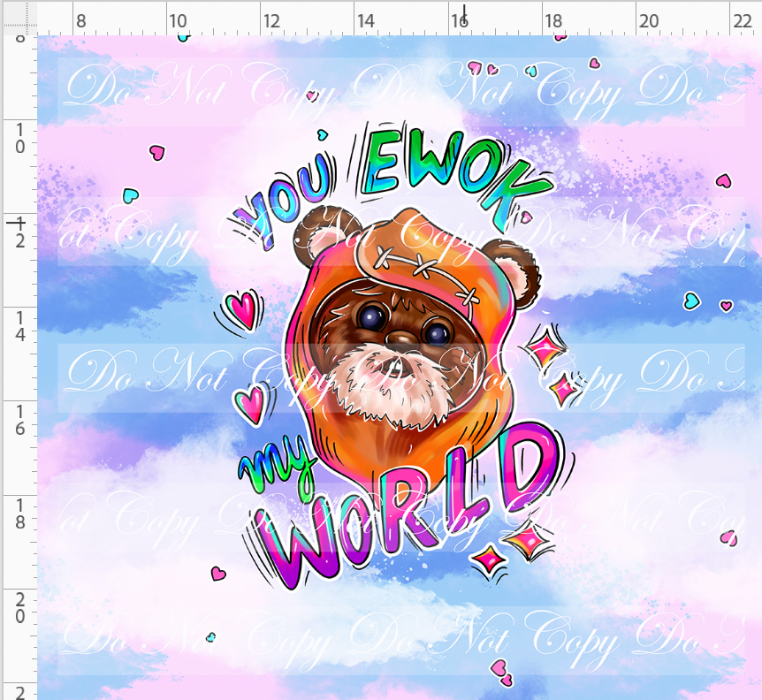Click the 16 mark on vertical ruler
The width and height of the screenshot is (762, 700).
(x=20, y=420)
